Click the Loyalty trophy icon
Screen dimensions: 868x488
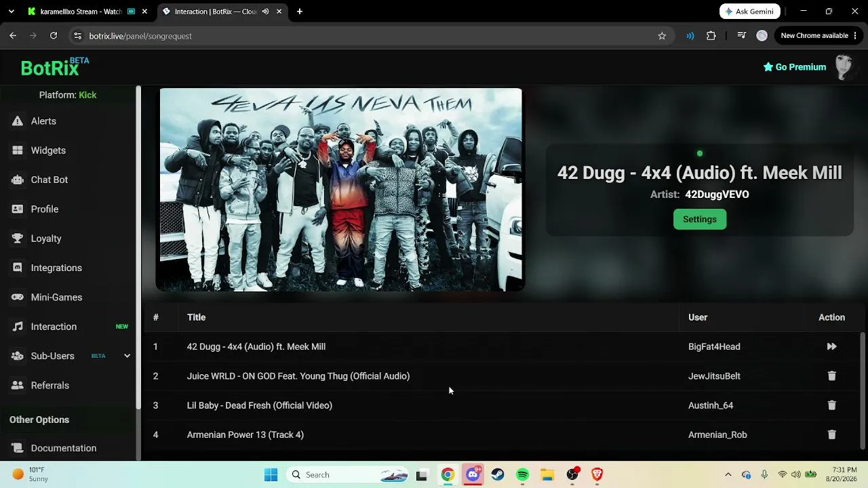[18, 239]
